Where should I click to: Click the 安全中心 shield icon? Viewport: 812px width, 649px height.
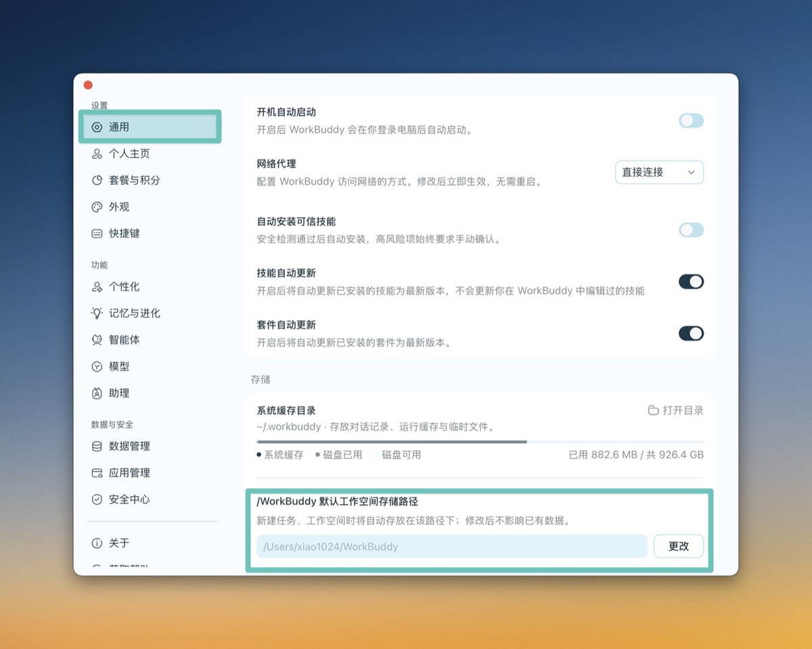click(x=97, y=499)
